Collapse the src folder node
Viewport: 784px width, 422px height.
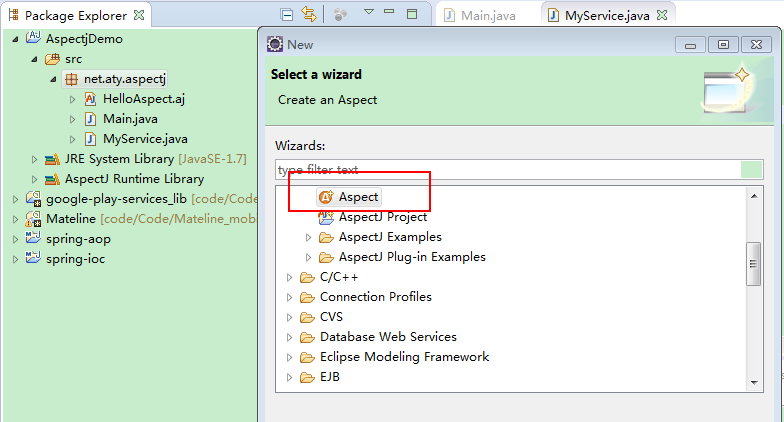(x=34, y=59)
